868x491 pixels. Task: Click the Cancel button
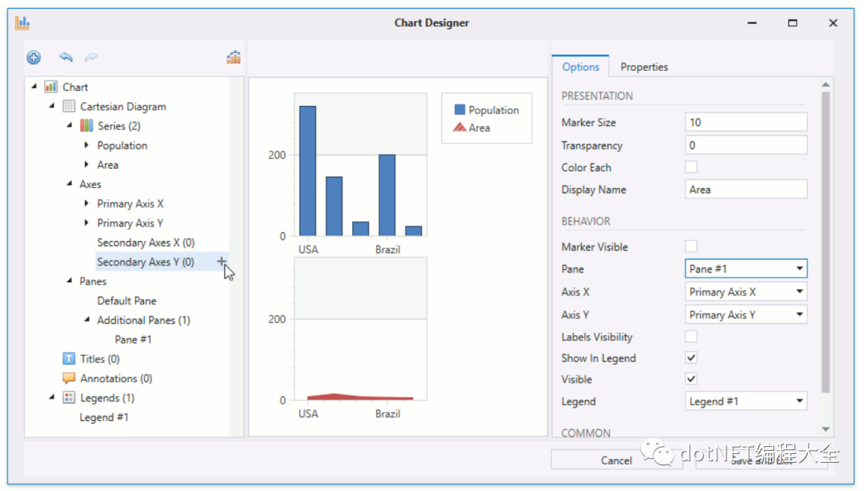pyautogui.click(x=616, y=460)
